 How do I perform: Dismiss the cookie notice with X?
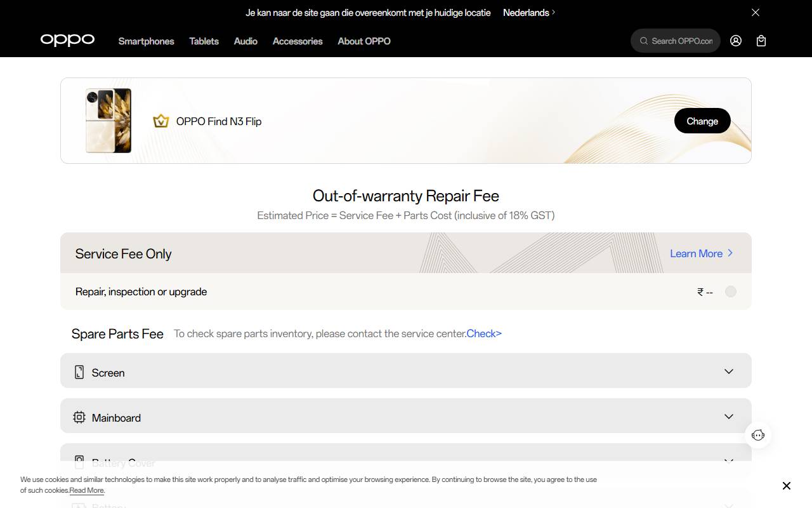click(x=787, y=486)
